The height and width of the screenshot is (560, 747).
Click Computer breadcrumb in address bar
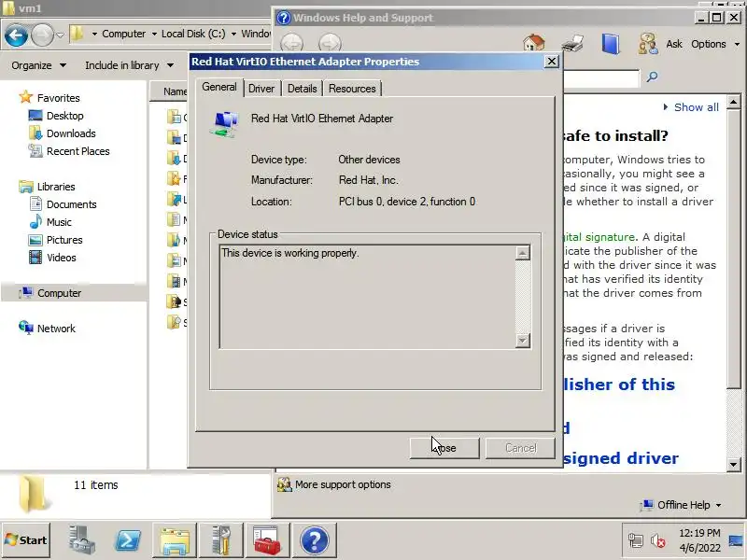point(124,34)
